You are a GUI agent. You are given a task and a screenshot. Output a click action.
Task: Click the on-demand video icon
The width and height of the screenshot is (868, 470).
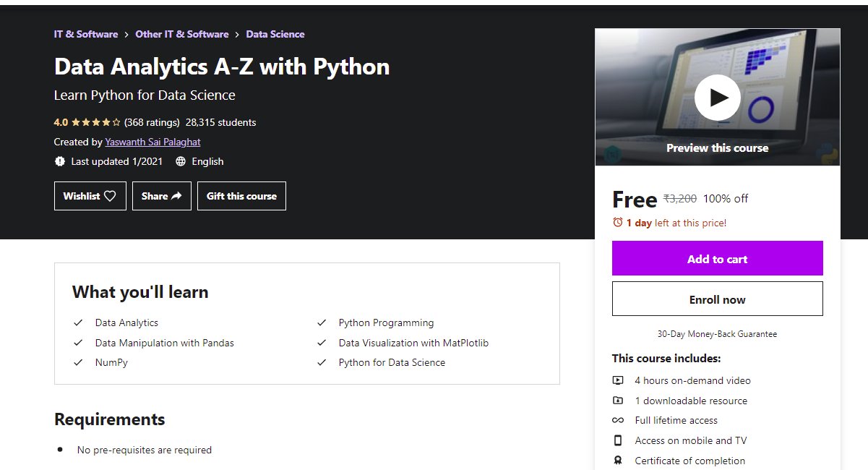619,380
